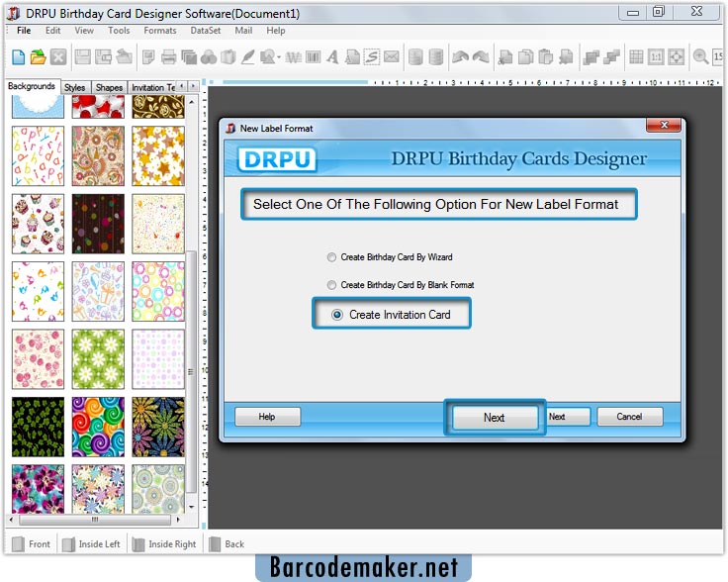728x582 pixels.
Task: Click the WordArt W icon
Action: click(x=294, y=57)
